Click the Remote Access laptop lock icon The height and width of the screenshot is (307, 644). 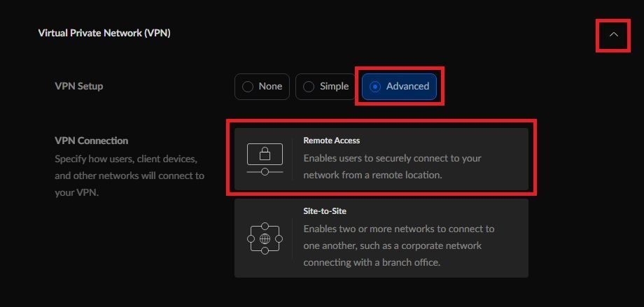(265, 159)
